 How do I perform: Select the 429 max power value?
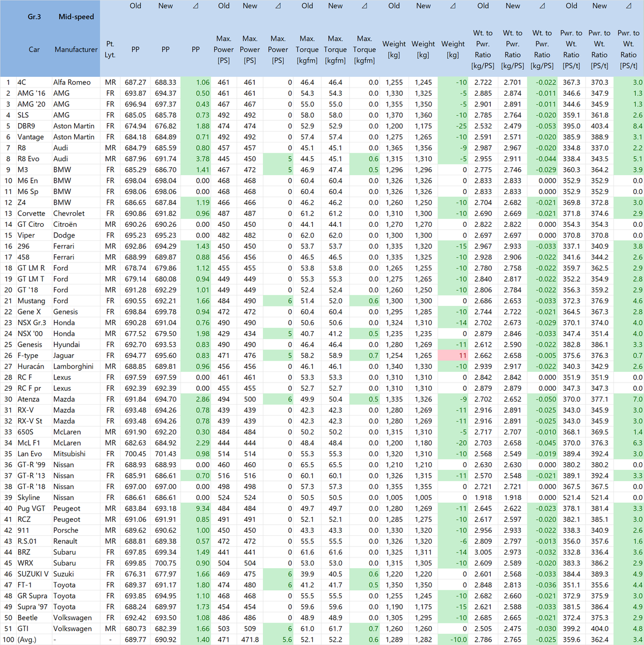224,334
